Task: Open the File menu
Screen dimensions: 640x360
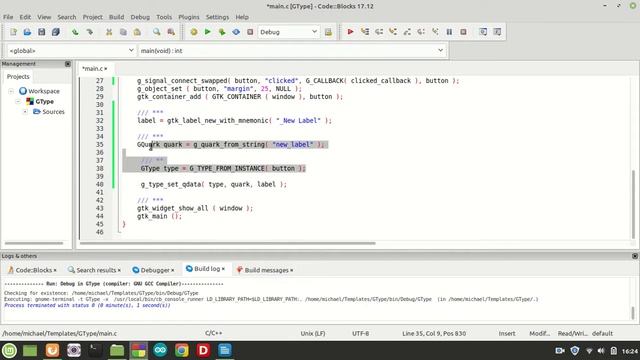Action: pyautogui.click(x=8, y=17)
